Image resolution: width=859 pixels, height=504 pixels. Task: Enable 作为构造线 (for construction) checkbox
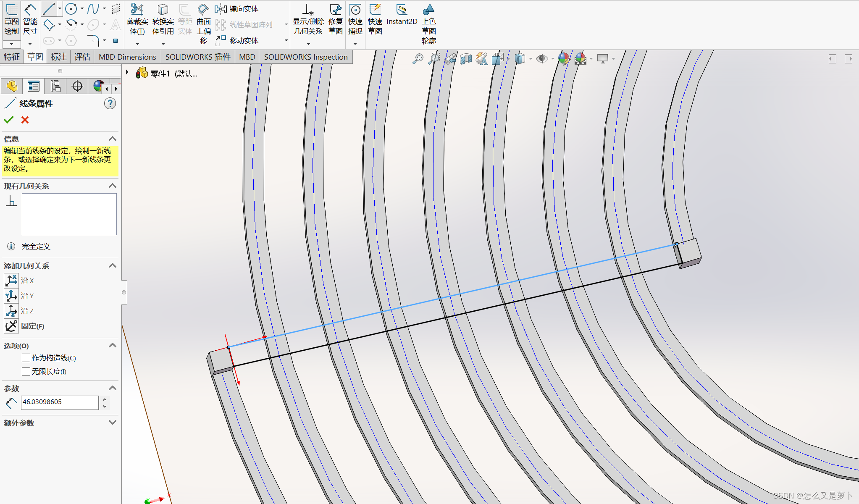pos(26,358)
